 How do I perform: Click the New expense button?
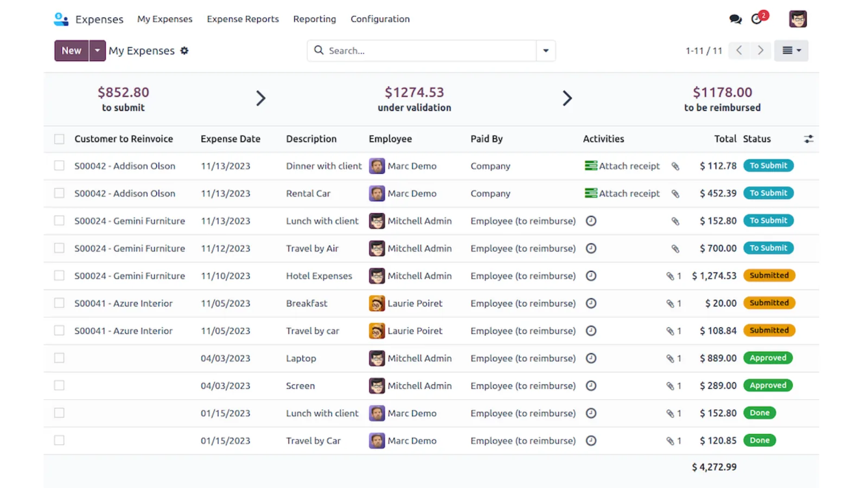(71, 50)
